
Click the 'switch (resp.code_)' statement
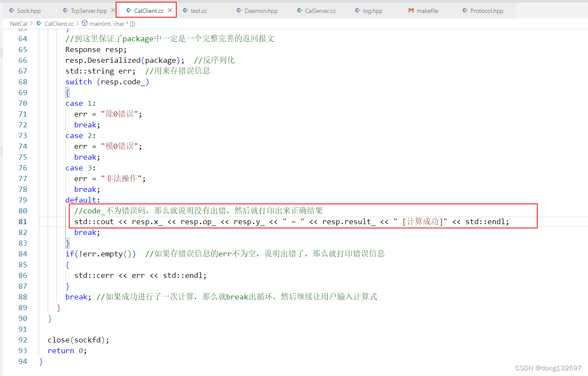(x=107, y=82)
